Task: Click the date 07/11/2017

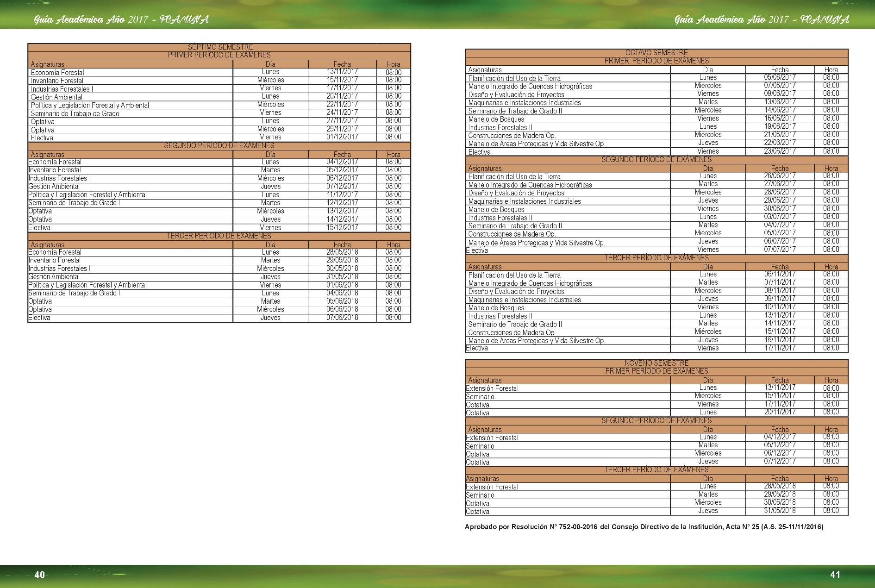Action: coord(780,282)
